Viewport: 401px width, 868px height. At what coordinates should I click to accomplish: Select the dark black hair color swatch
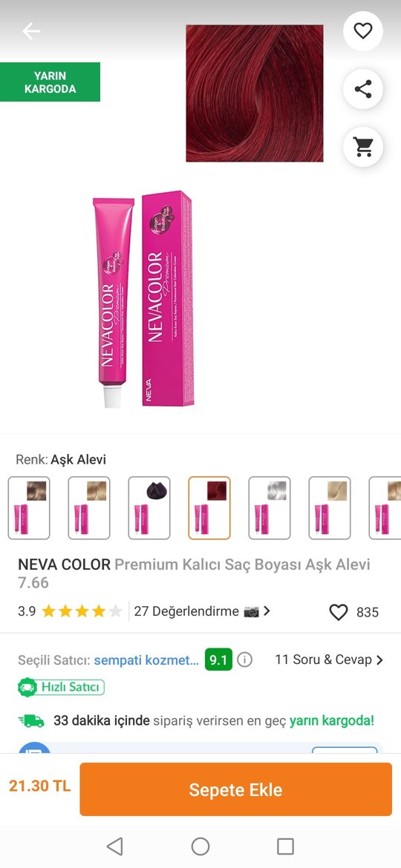149,507
